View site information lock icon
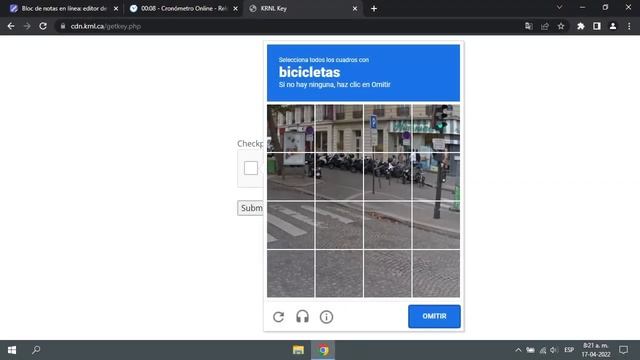The height and width of the screenshot is (360, 640). (62, 26)
